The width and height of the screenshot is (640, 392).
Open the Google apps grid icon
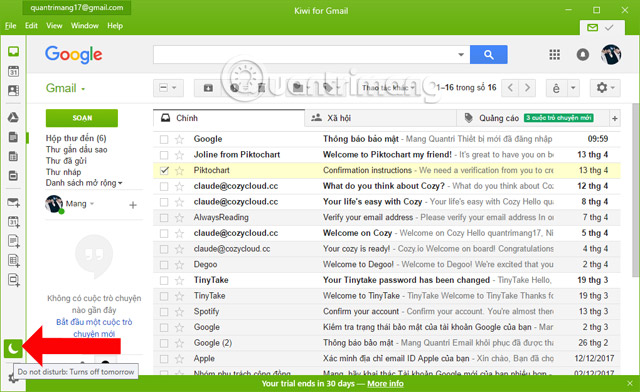[554, 55]
